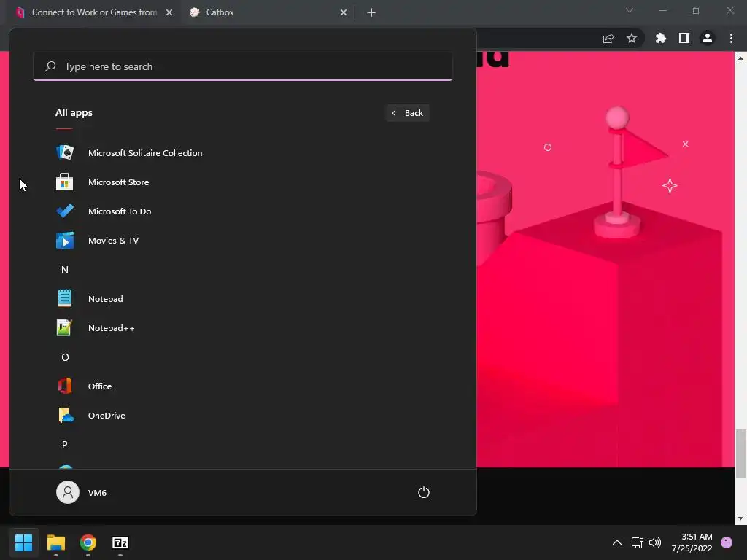Select the OneDrive text label
This screenshot has height=560, width=747.
tap(107, 415)
